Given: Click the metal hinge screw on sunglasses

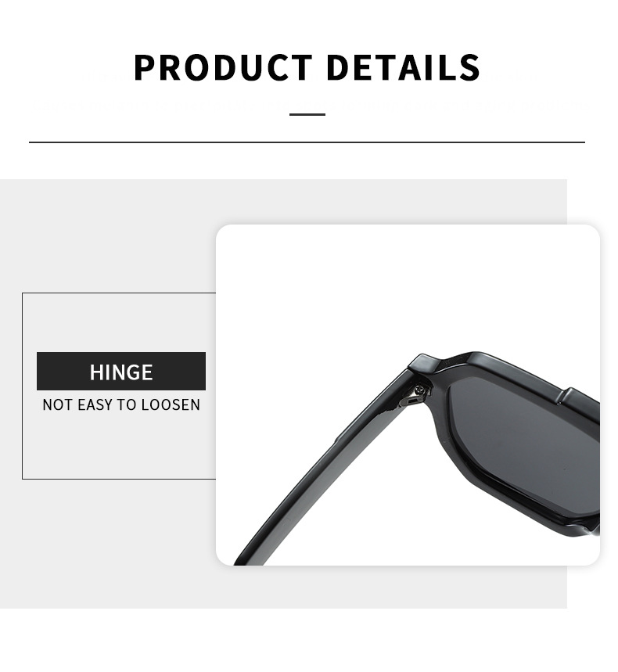Looking at the screenshot, I should (x=419, y=390).
